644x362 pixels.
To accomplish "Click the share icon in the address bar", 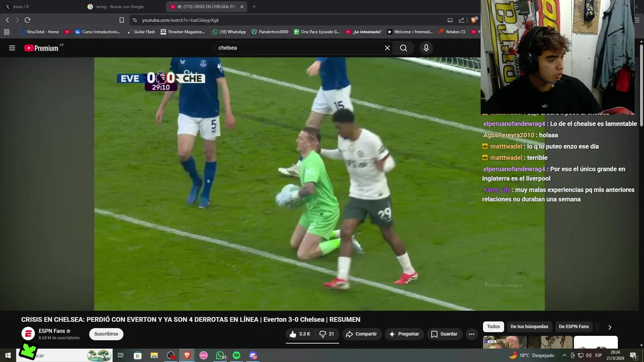I will [461, 20].
